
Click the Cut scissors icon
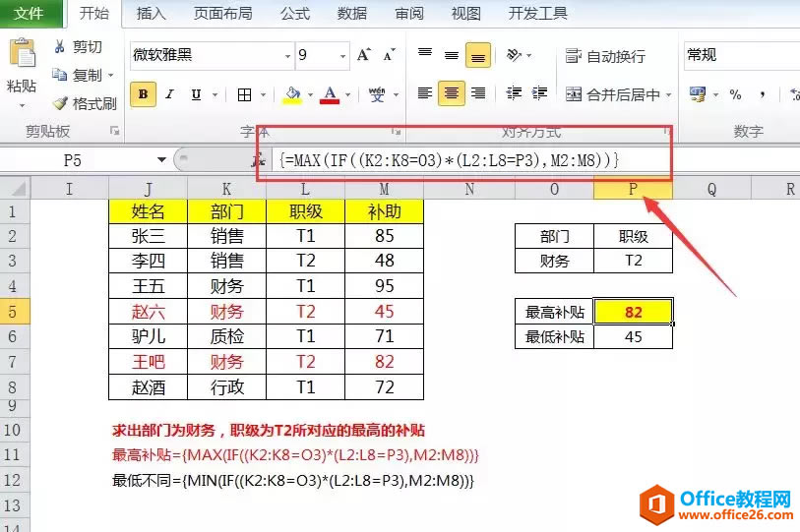(x=59, y=46)
